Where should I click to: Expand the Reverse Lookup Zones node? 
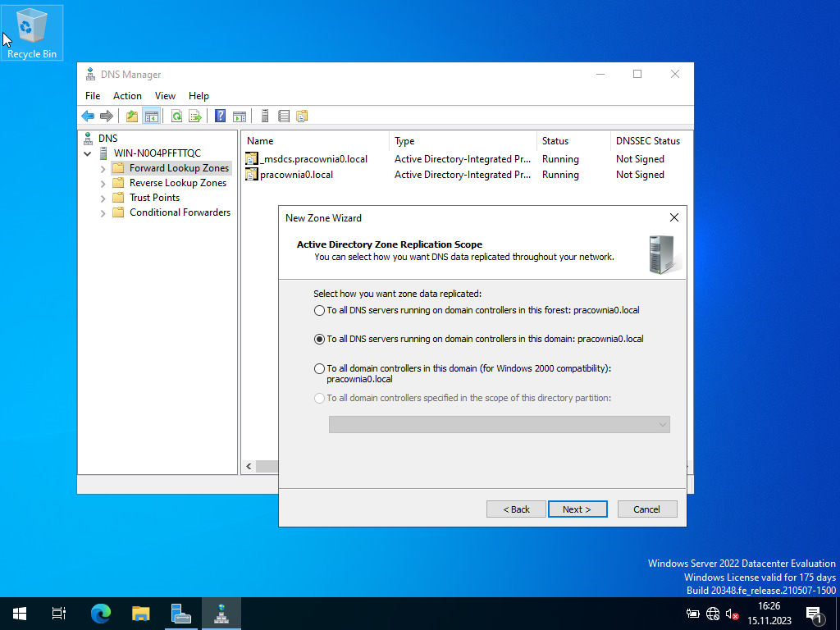(103, 183)
